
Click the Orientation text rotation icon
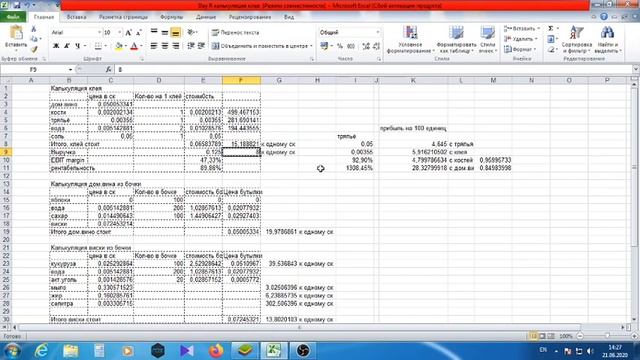coord(191,32)
